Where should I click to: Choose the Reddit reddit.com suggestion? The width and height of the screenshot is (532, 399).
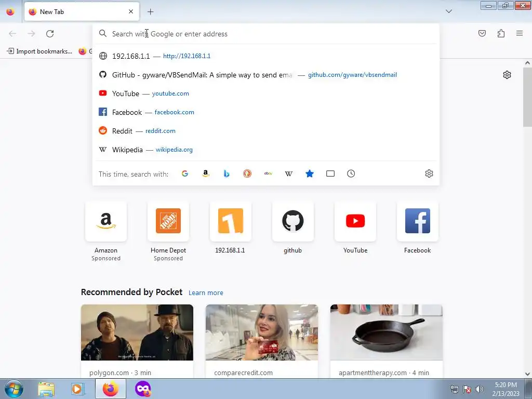[265, 130]
